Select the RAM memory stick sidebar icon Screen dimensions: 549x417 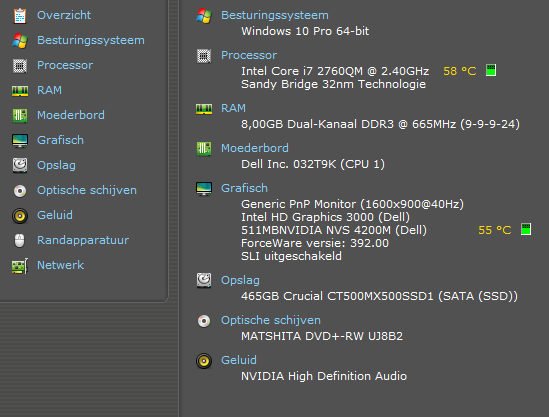[x=20, y=91]
